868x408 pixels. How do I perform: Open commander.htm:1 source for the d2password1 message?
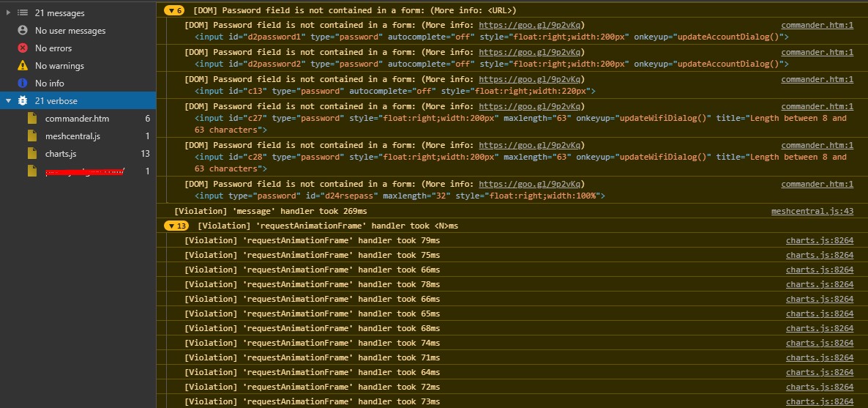[x=817, y=25]
